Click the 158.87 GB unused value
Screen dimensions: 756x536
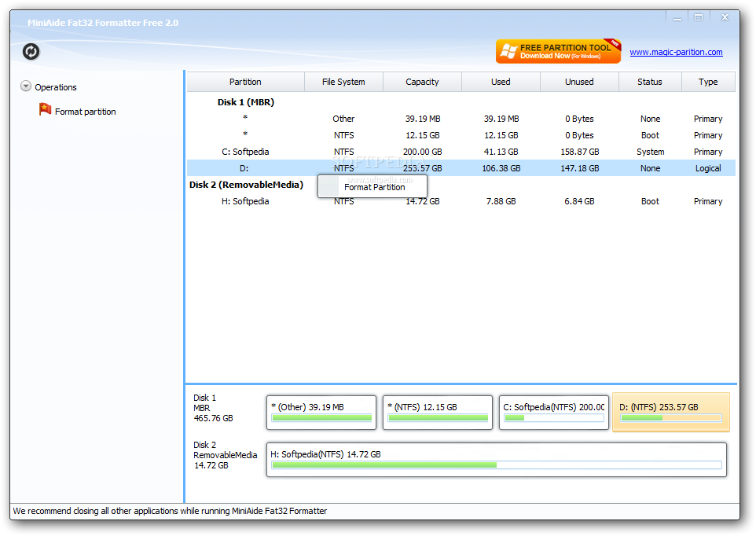tap(579, 152)
